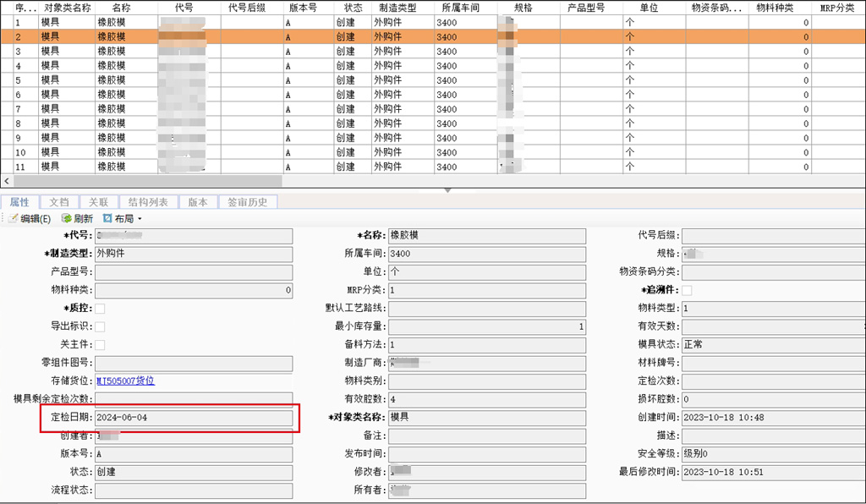The height and width of the screenshot is (504, 866).
Task: Click the horizontal scrollbar left arrow
Action: [8, 181]
